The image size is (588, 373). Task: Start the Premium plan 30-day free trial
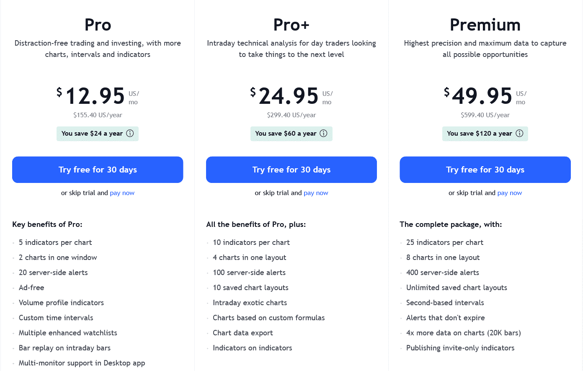485,170
